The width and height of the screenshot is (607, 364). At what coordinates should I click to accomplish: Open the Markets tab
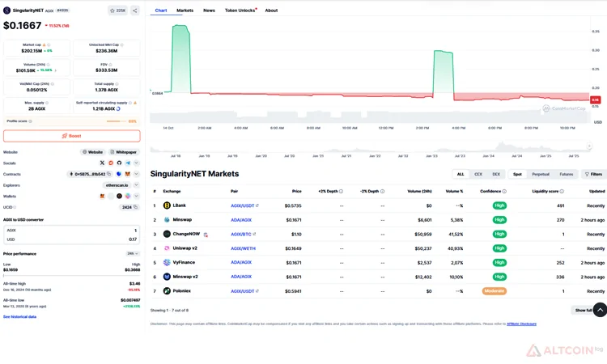(185, 11)
